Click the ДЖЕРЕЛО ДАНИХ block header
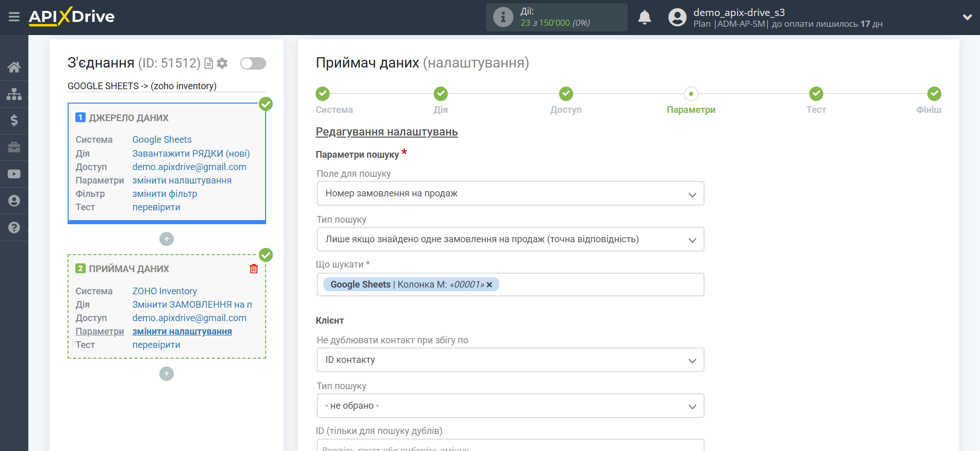Viewport: 980px width, 451px height. [x=128, y=118]
